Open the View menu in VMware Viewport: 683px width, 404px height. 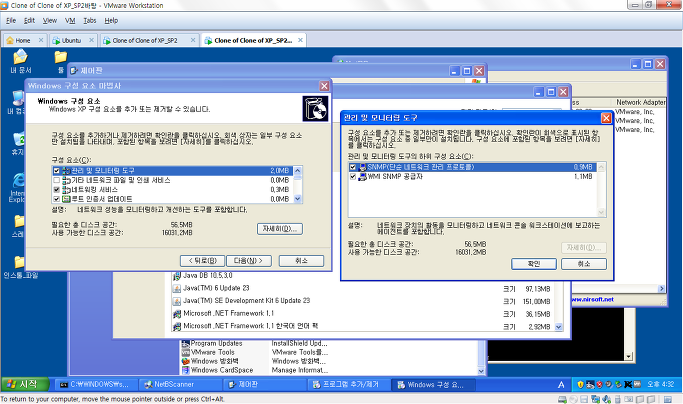(x=50, y=20)
